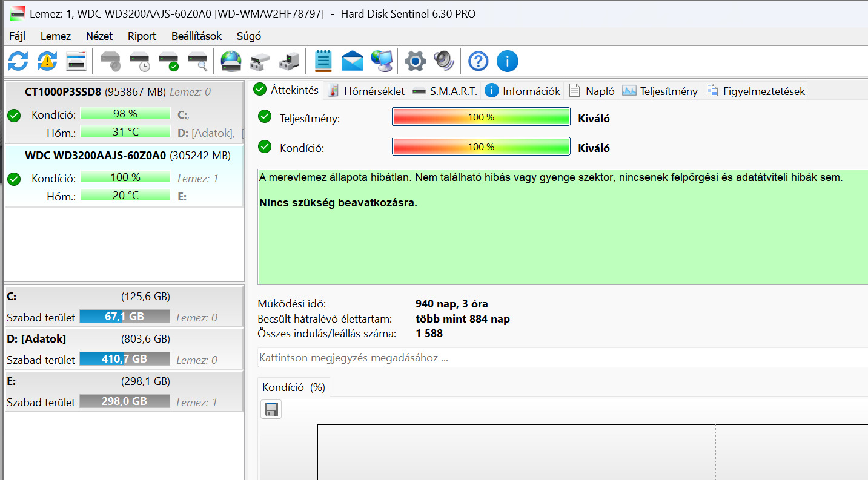Click the floppy disk save icon above graph
This screenshot has width=868, height=480.
pos(271,410)
